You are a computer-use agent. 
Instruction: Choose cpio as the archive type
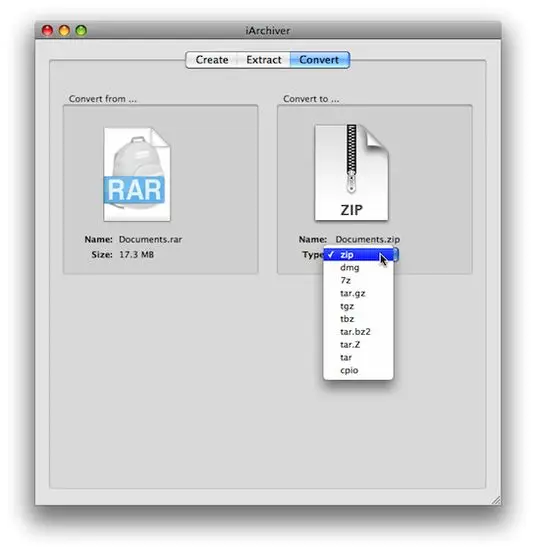[358, 370]
